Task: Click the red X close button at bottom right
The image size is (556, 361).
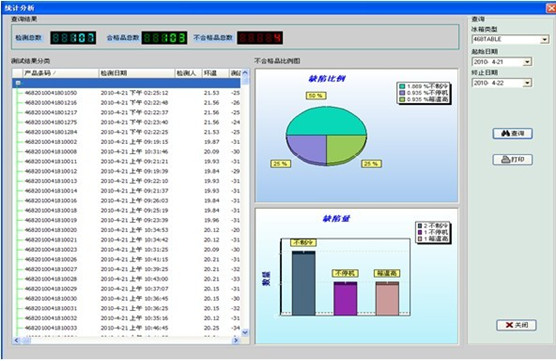Action: (x=516, y=325)
